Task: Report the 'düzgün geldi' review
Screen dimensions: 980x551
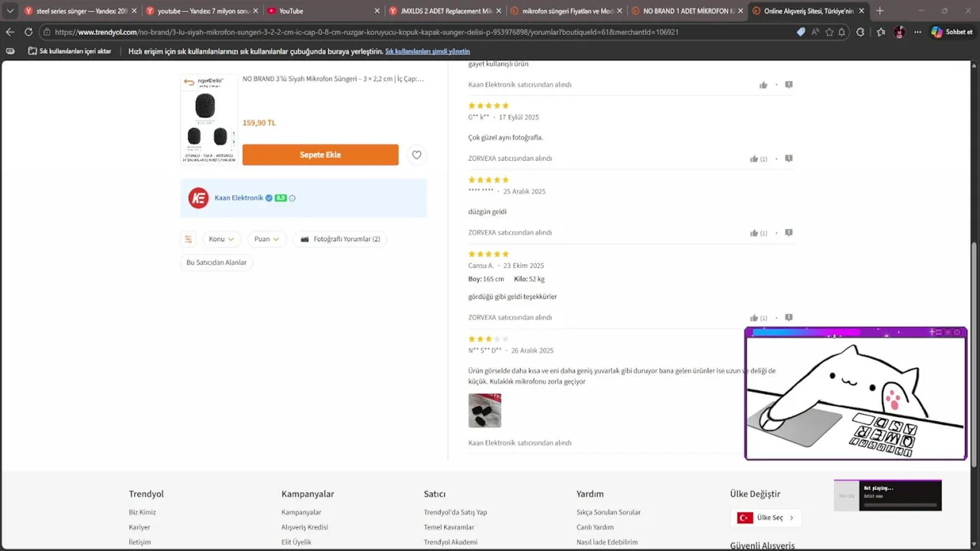Action: point(789,233)
